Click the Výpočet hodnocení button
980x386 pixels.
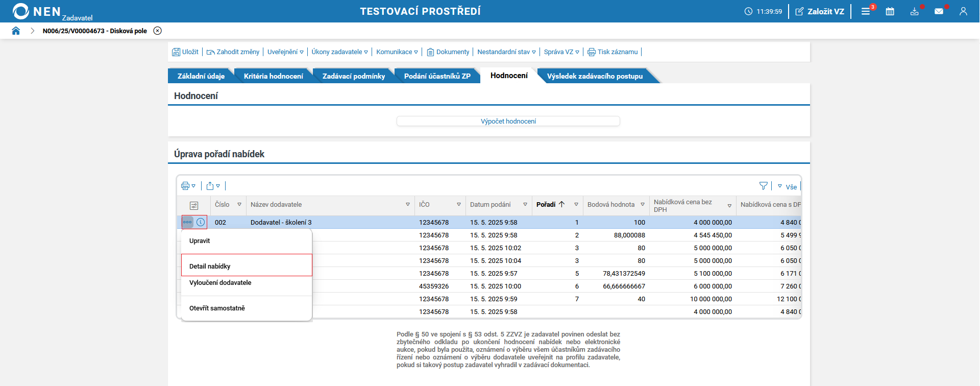point(508,122)
